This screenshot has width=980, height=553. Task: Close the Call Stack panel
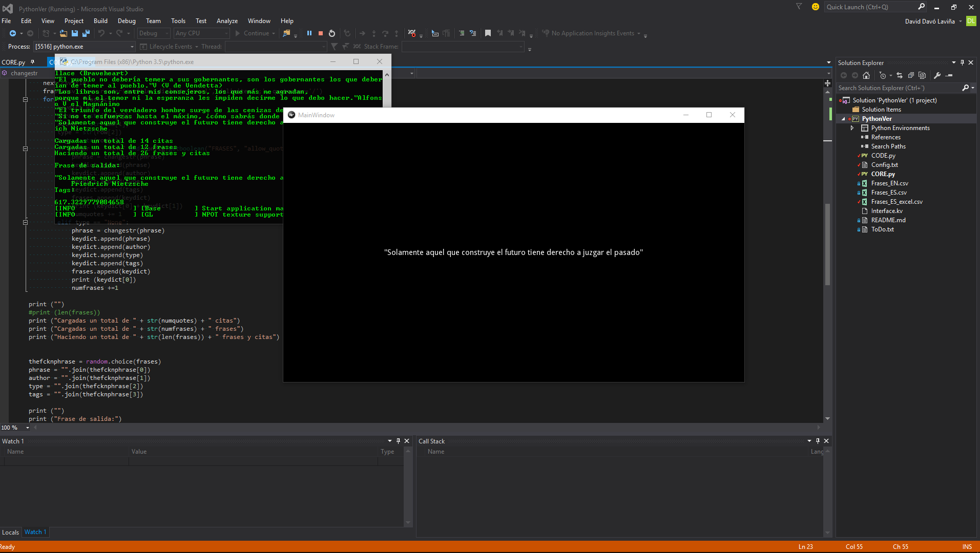coord(826,441)
